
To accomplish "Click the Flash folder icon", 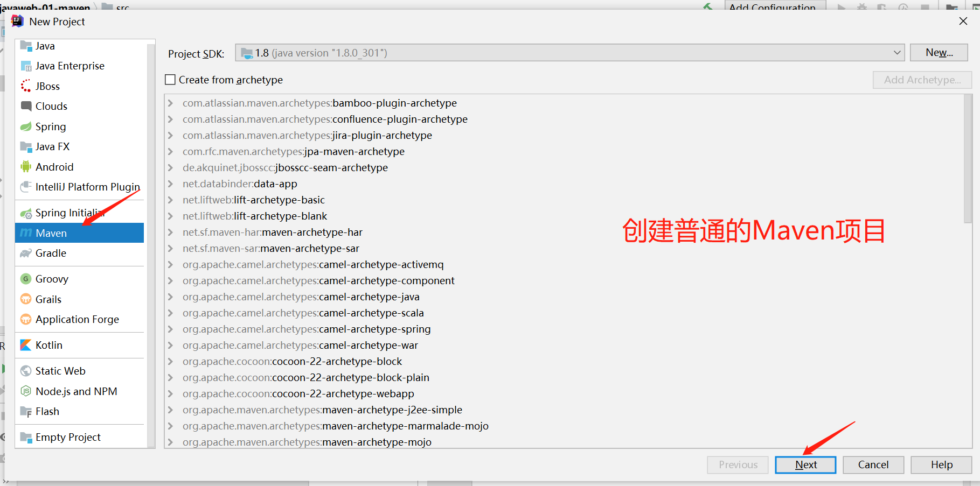I will tap(26, 412).
